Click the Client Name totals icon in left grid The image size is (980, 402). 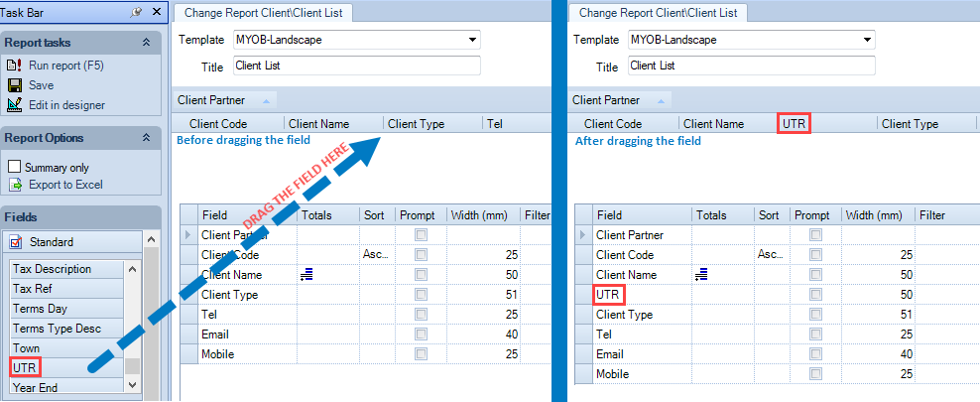click(306, 275)
